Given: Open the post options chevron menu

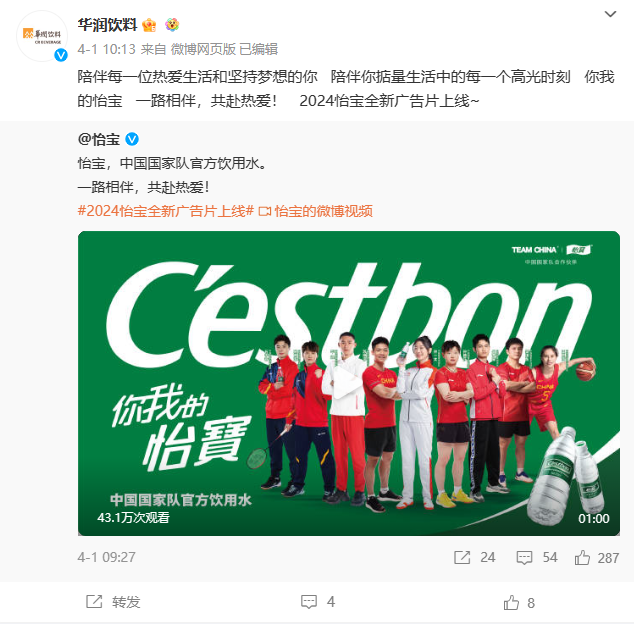Looking at the screenshot, I should coord(610,14).
